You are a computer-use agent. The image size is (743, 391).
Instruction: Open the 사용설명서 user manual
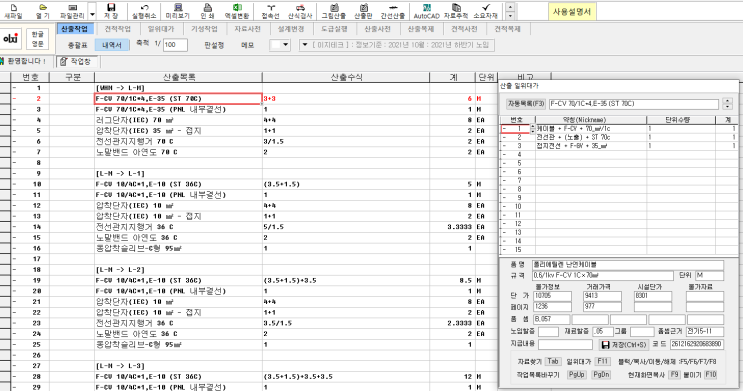[572, 12]
